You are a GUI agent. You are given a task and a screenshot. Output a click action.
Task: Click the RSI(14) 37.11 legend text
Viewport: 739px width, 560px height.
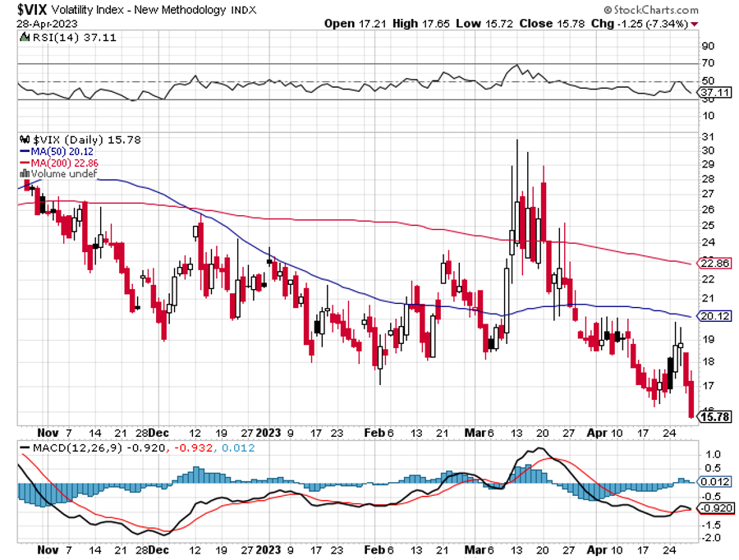point(74,37)
